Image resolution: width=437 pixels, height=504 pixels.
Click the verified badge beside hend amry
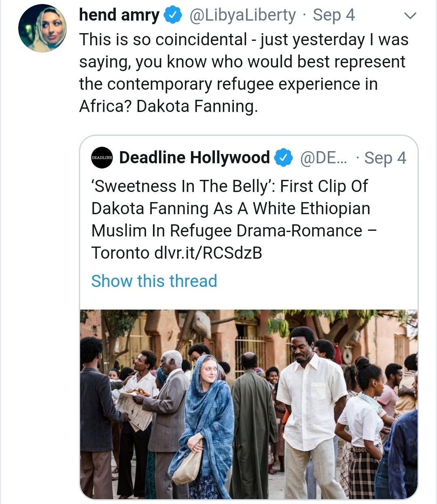pos(172,16)
